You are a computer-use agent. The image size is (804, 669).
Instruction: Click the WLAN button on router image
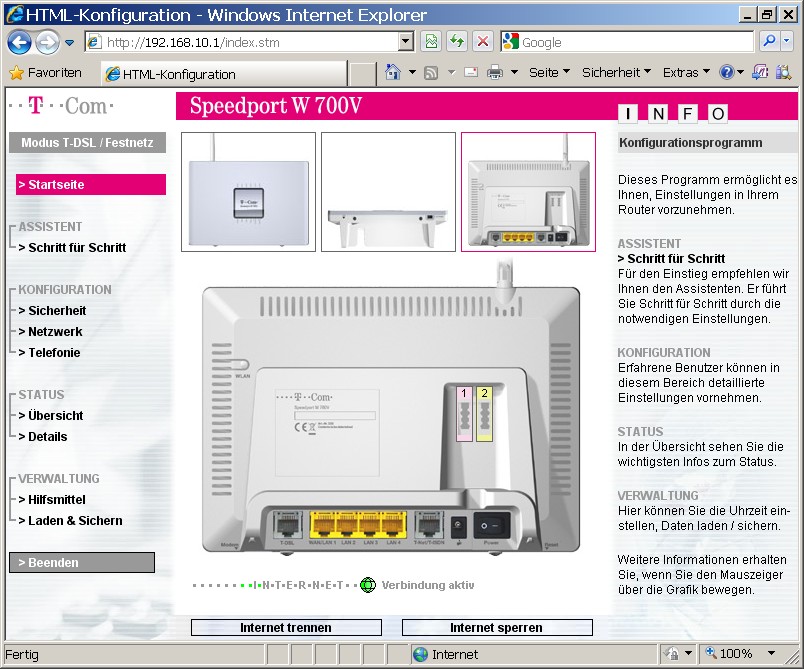pos(238,365)
